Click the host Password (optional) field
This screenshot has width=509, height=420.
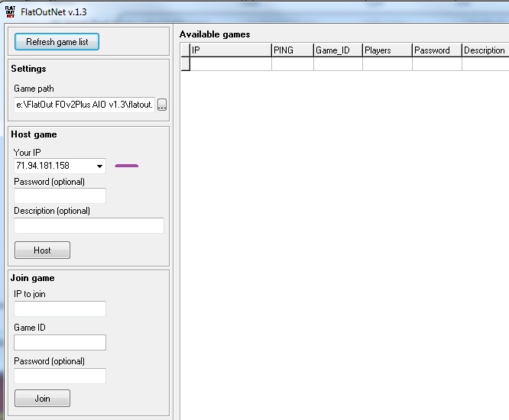click(x=60, y=195)
